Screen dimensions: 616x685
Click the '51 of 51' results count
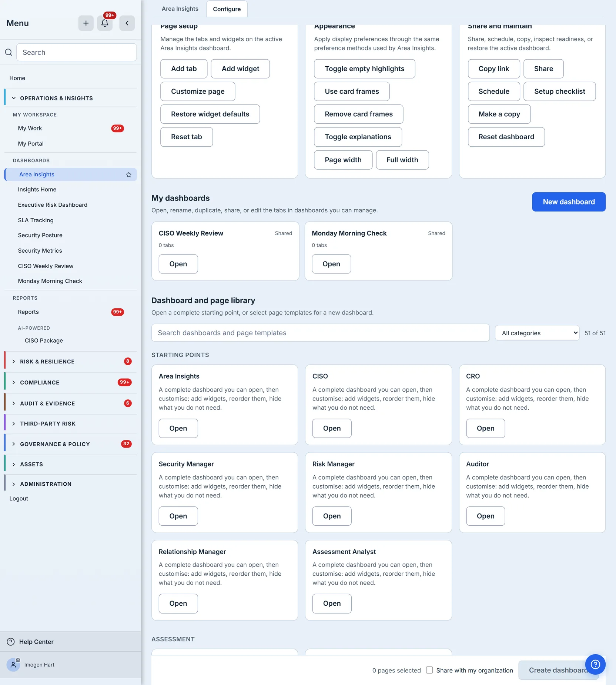(x=595, y=333)
